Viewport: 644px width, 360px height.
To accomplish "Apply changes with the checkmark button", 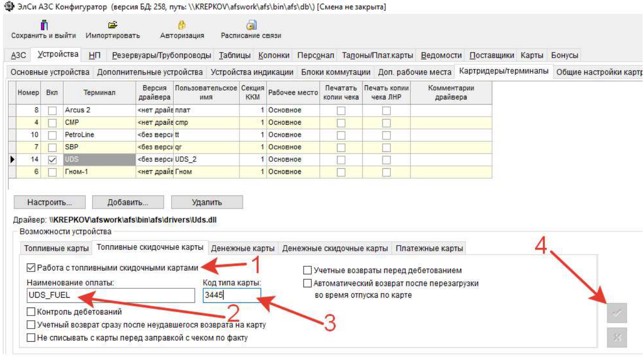I will pos(617,313).
